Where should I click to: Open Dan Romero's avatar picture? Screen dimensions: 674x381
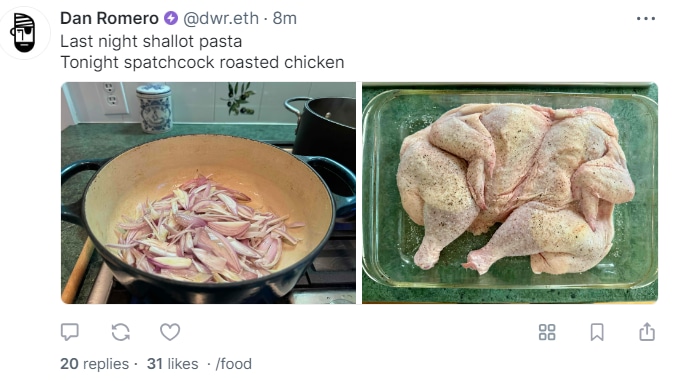click(x=25, y=33)
